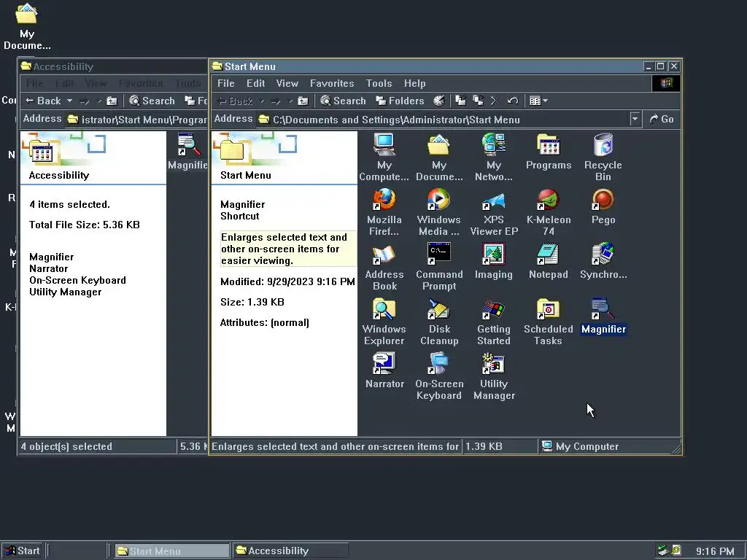Open the Programs folder icon
The image size is (747, 560).
549,152
